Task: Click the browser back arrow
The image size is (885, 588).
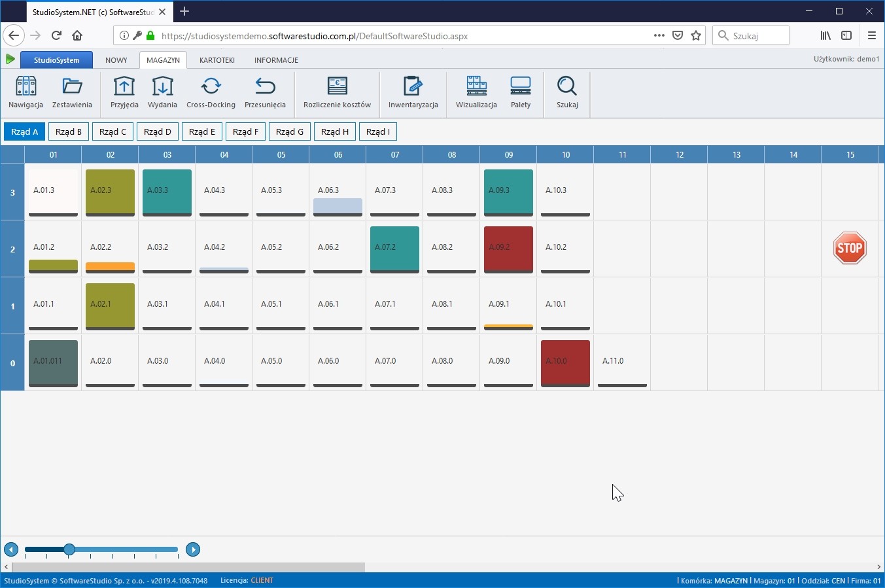Action: tap(14, 35)
